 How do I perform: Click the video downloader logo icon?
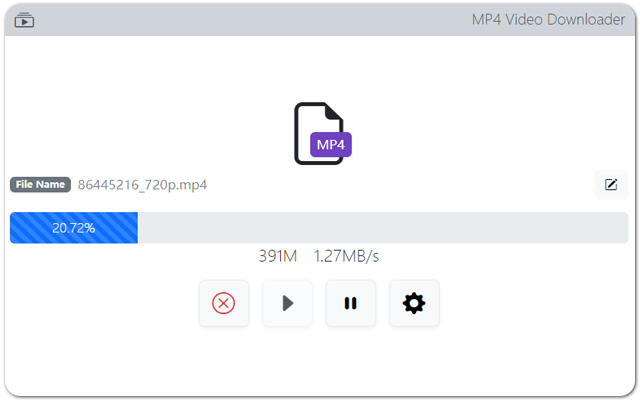(24, 20)
